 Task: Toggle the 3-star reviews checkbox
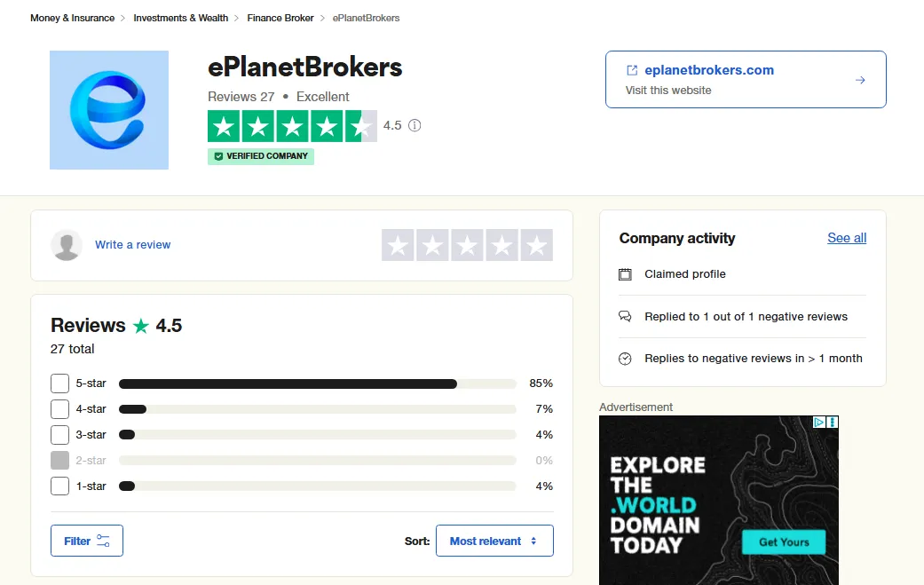(59, 435)
